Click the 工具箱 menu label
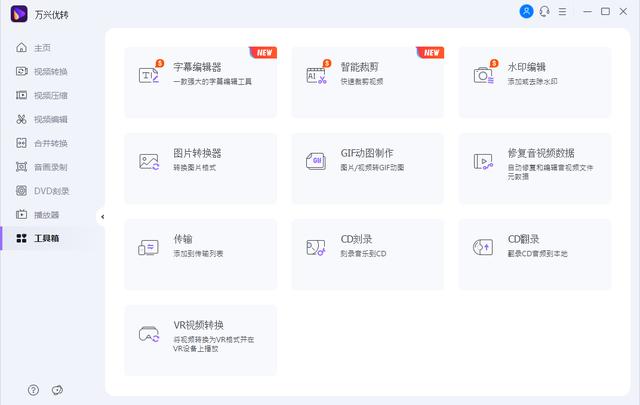Image resolution: width=640 pixels, height=405 pixels. 47,238
